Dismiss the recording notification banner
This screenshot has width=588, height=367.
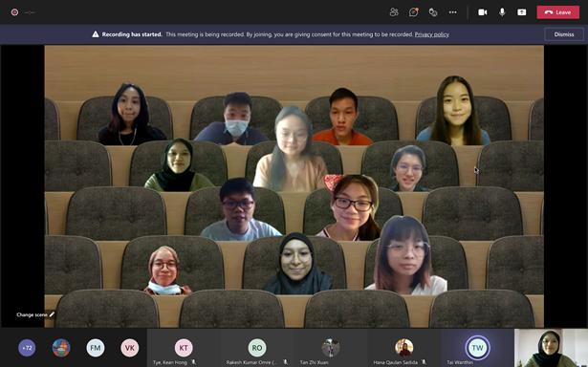(564, 34)
